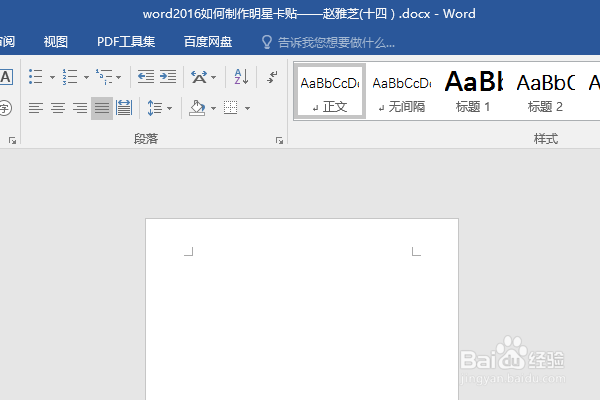
Task: Align text to the right
Action: click(x=80, y=108)
